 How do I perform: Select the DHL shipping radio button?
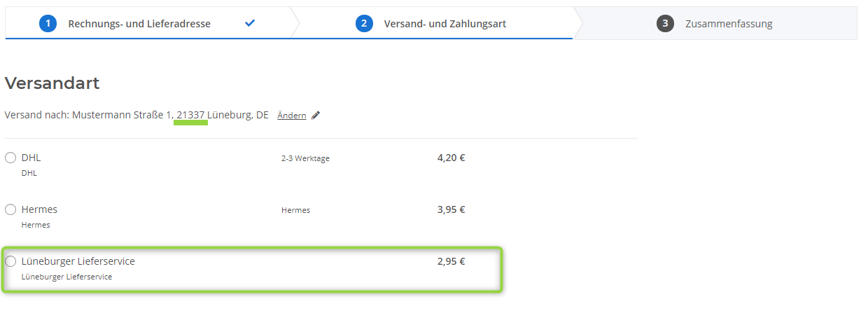pos(10,158)
